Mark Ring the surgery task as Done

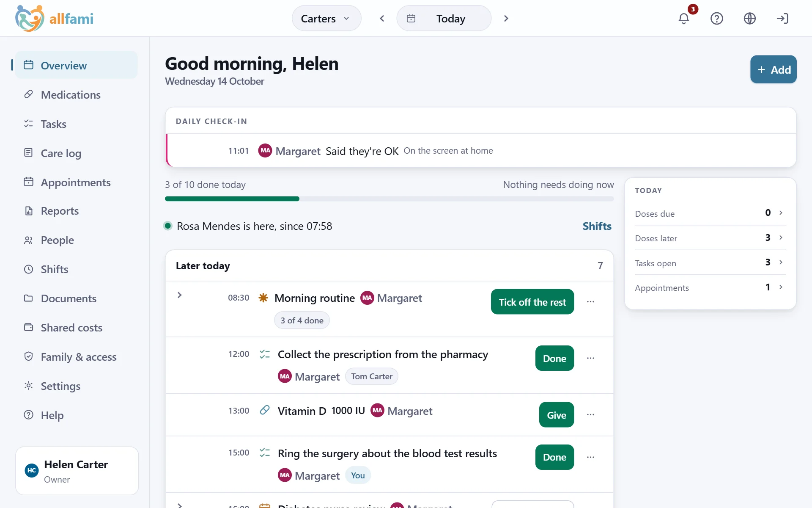(554, 457)
